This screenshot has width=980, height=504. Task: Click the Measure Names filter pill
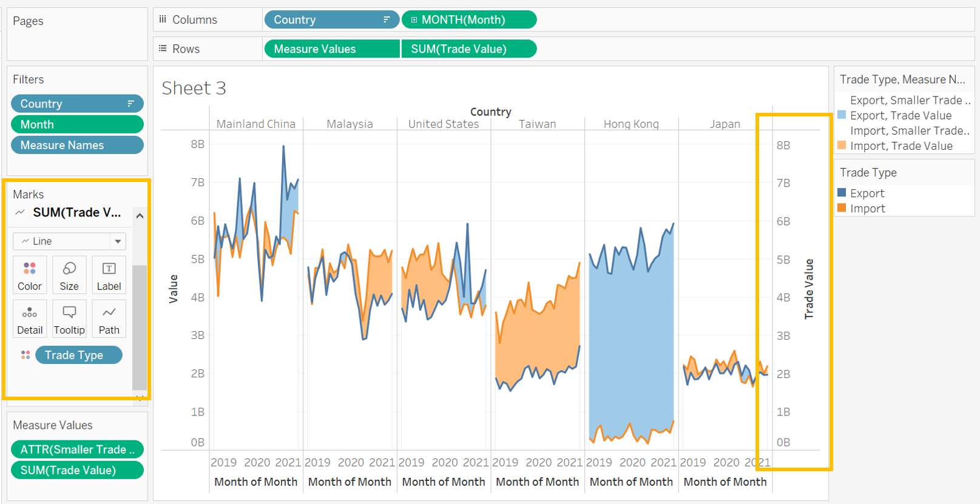point(77,145)
